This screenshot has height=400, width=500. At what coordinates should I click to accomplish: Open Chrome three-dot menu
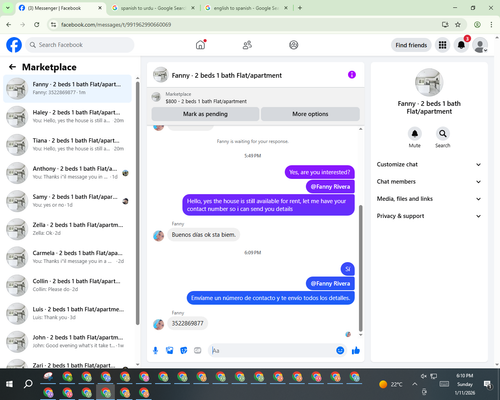tap(491, 24)
